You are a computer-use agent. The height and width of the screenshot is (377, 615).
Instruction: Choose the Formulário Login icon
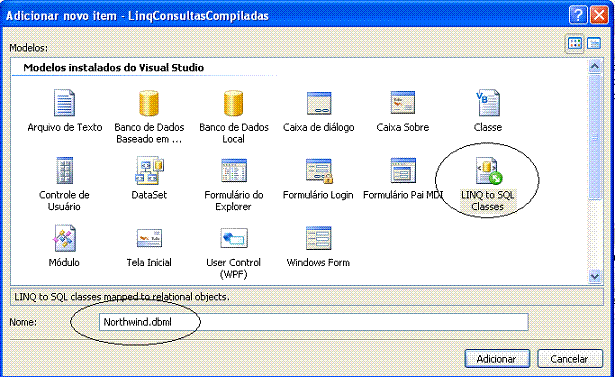pyautogui.click(x=318, y=171)
